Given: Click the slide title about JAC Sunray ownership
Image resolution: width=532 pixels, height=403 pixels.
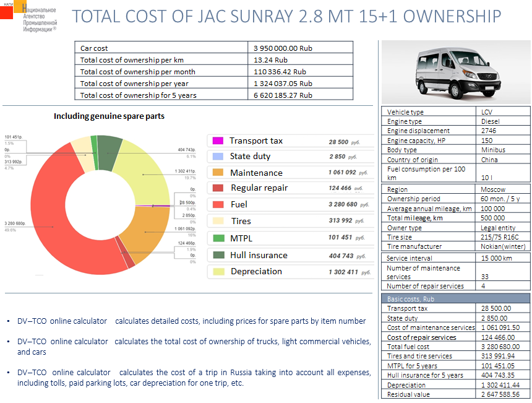Looking at the screenshot, I should tap(286, 17).
